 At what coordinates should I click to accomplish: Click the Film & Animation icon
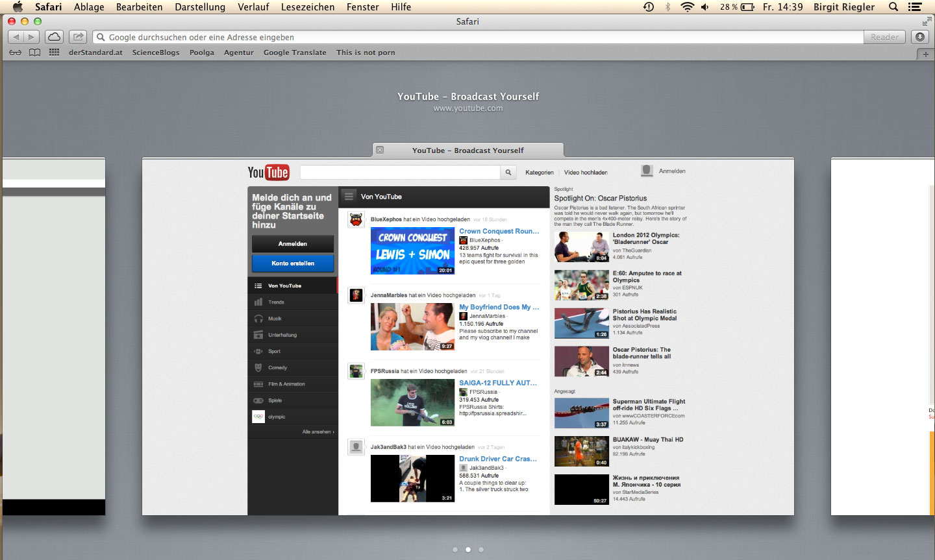(x=258, y=384)
